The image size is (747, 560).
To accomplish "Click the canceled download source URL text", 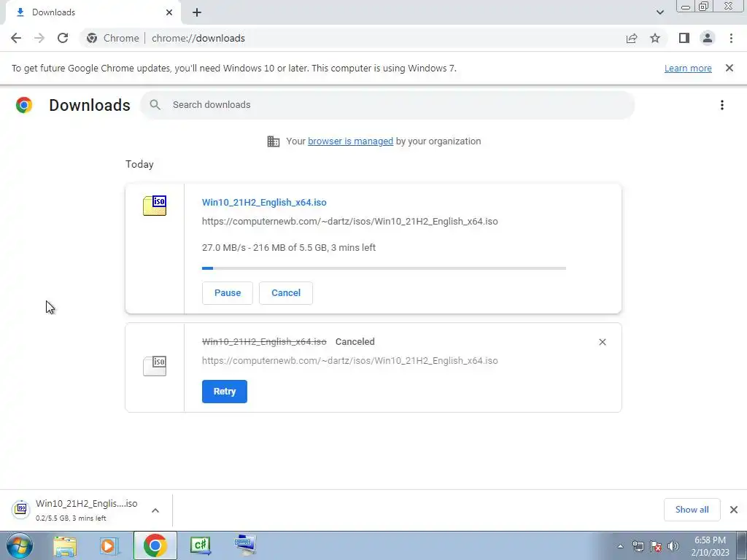I will (x=349, y=360).
